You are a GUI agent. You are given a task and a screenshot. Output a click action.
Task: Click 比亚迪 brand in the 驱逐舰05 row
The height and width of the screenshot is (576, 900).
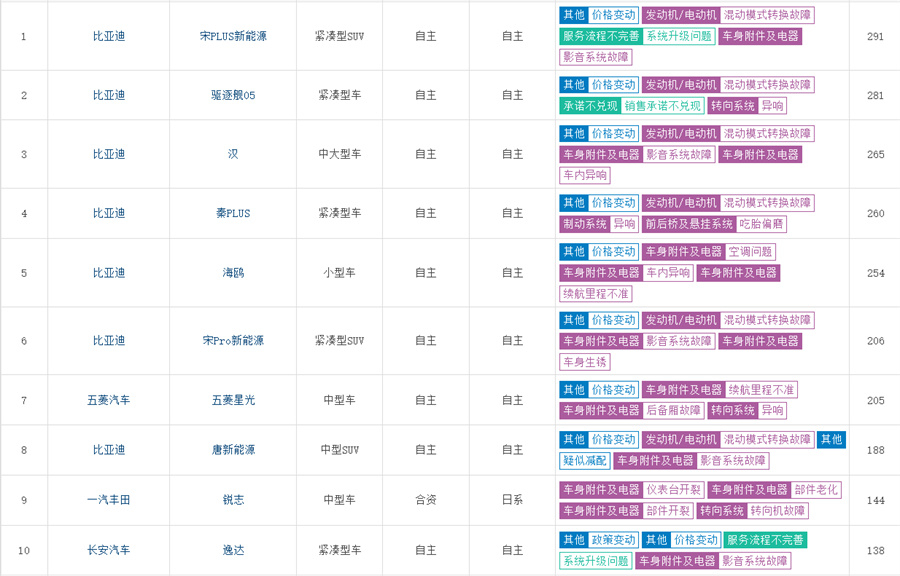click(108, 95)
